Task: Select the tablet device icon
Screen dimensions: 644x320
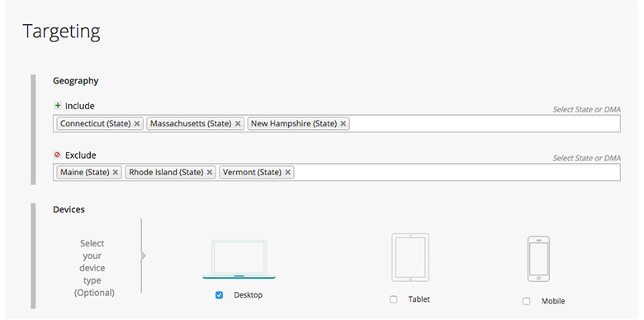Action: click(x=410, y=257)
